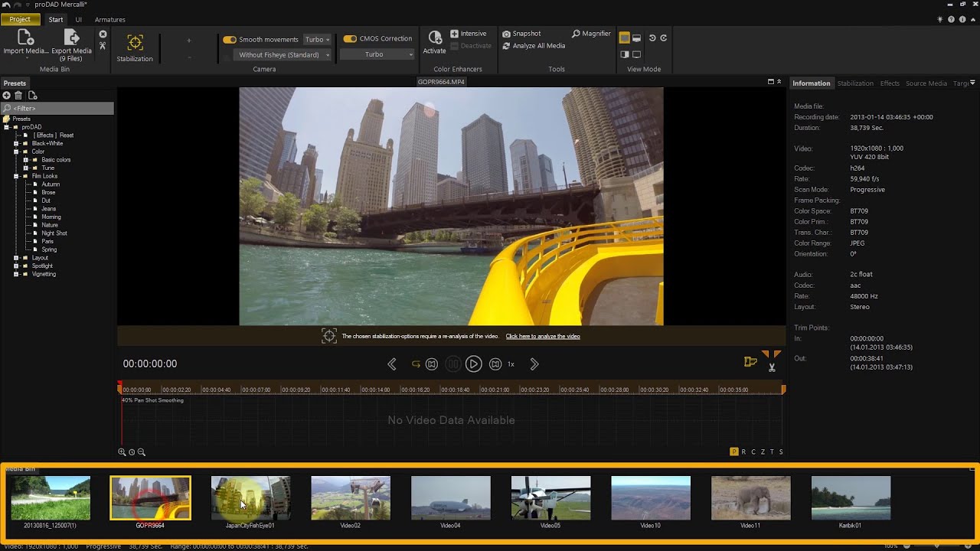Click the scissors icon in Media Bin group
The image size is (980, 551).
click(x=103, y=47)
